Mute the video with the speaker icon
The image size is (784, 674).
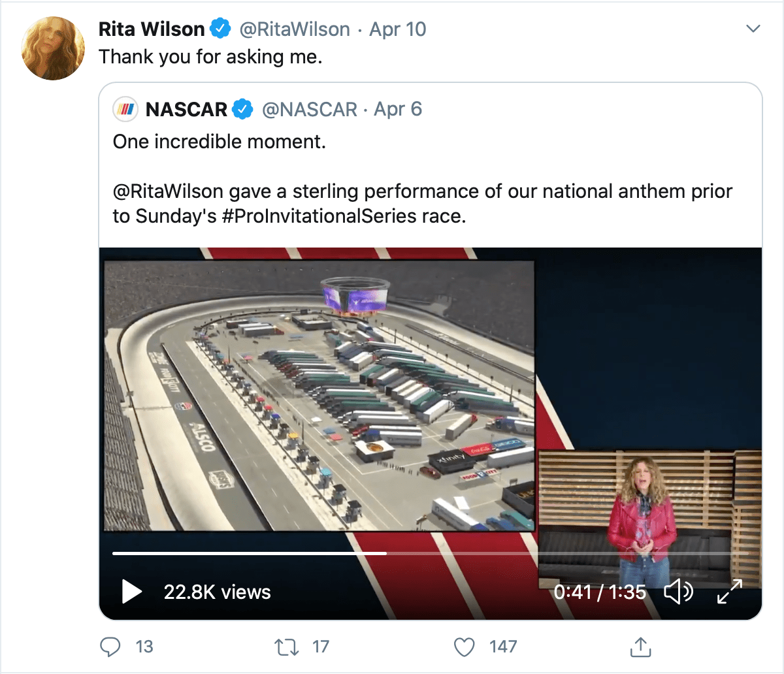[x=678, y=592]
